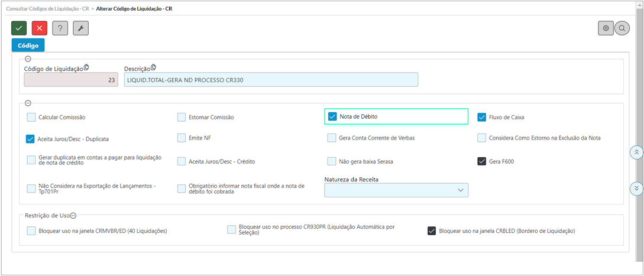Viewport: 644px width, 276px height.
Task: Select the Código tab
Action: (x=28, y=45)
